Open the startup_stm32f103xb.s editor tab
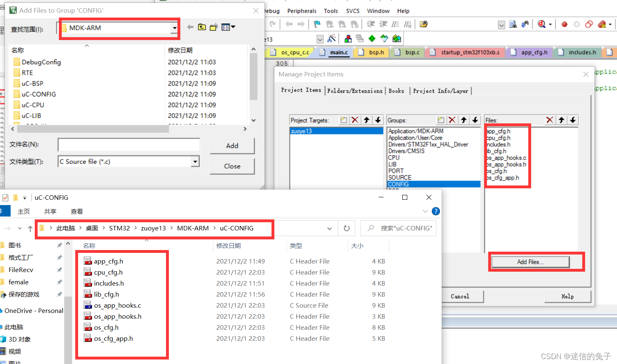Viewport: 617px width, 364px height. tap(465, 52)
